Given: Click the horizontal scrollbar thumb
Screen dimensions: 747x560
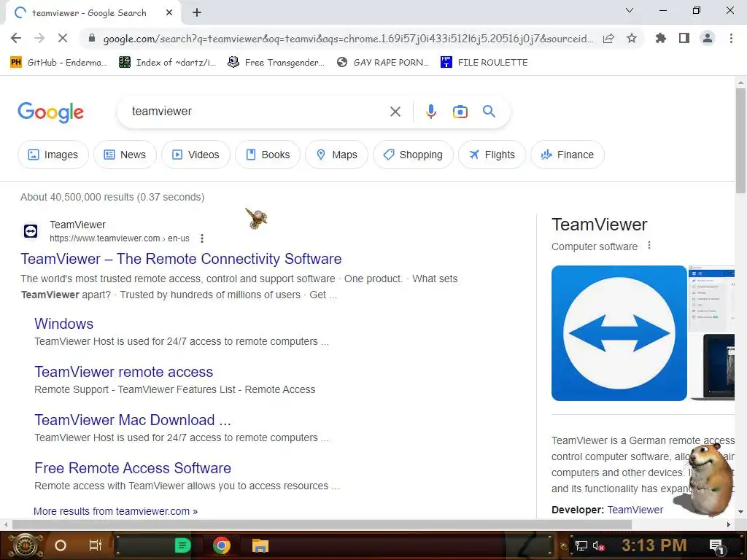Looking at the screenshot, I should [x=322, y=524].
